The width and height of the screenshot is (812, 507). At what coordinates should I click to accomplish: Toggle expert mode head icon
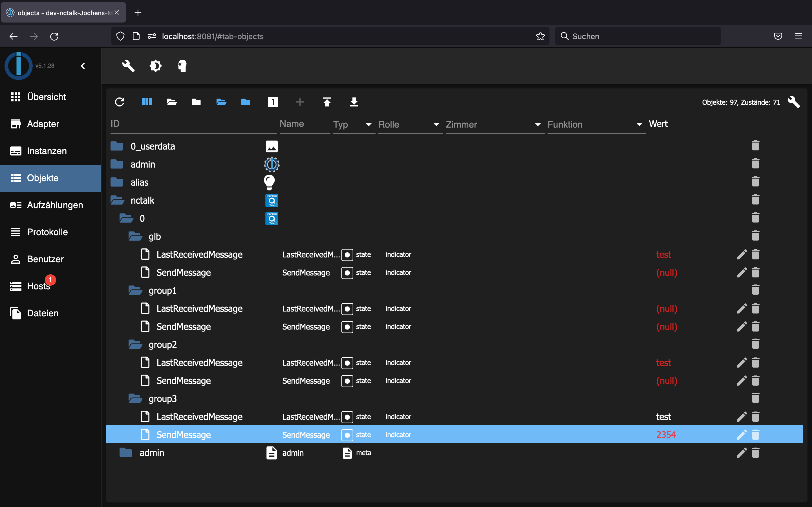182,66
